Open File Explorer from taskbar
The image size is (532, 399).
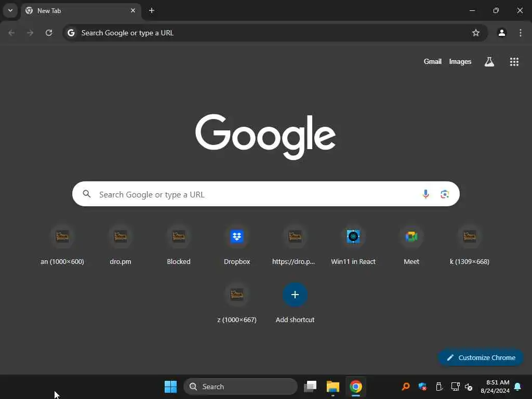tap(333, 387)
